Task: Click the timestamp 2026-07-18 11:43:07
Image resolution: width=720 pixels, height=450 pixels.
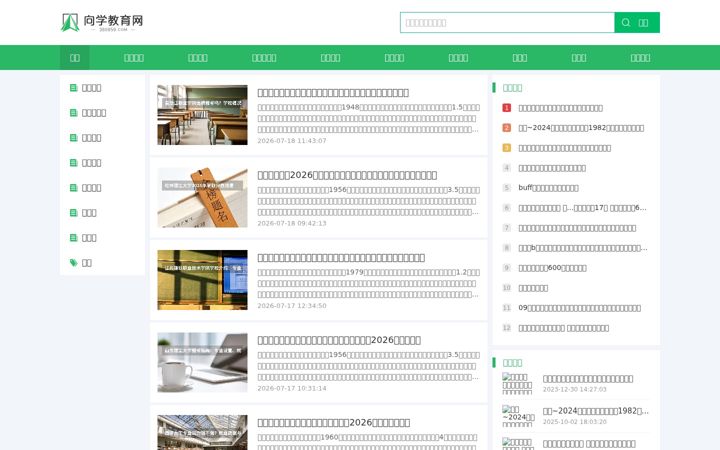Action: [x=292, y=141]
